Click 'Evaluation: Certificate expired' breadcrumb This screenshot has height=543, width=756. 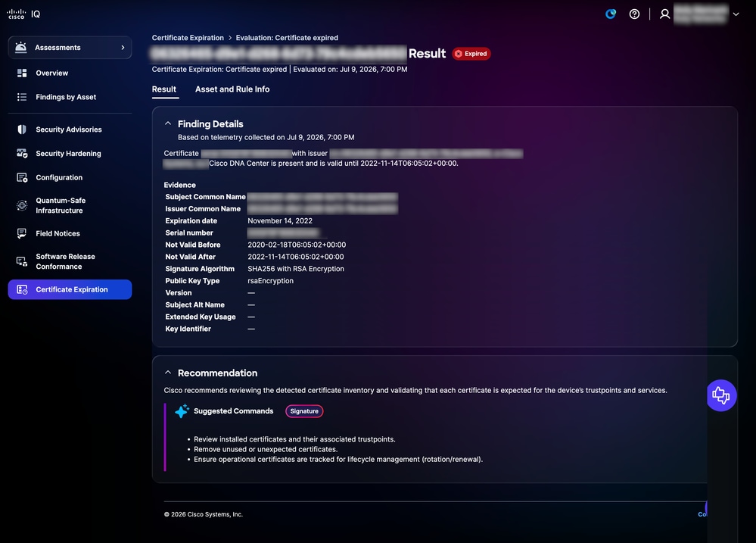coord(287,38)
